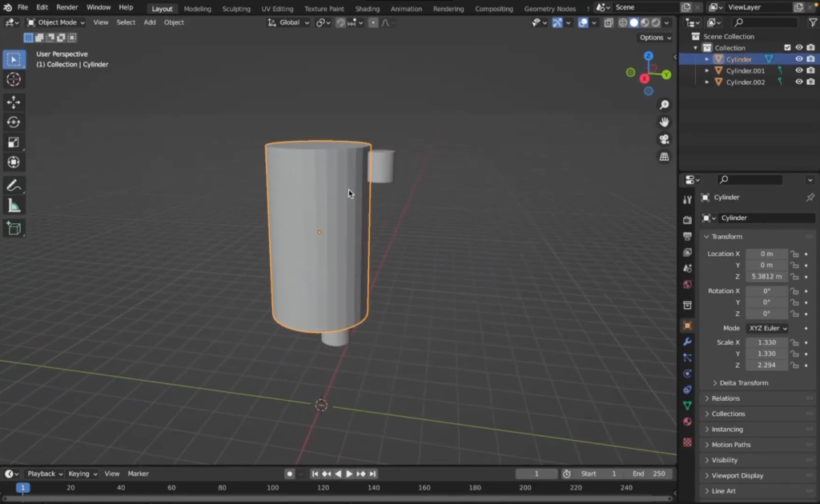The width and height of the screenshot is (820, 504).
Task: Open the Options menu in the viewport
Action: tap(653, 37)
